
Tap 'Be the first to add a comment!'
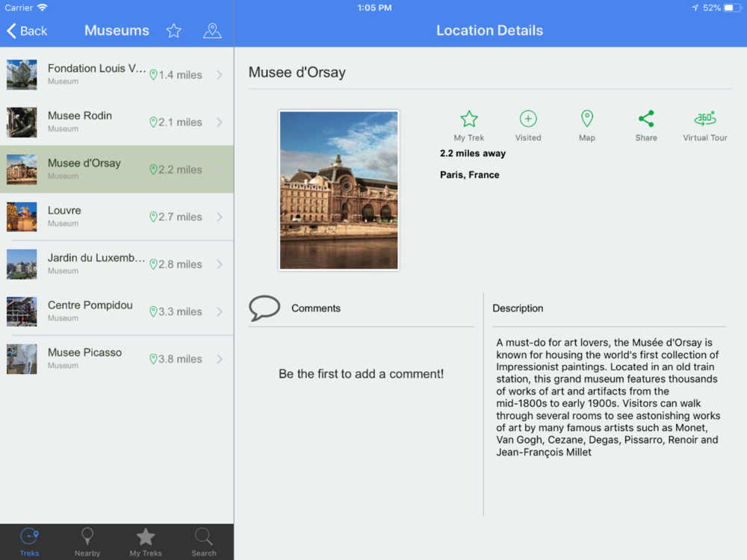click(361, 374)
